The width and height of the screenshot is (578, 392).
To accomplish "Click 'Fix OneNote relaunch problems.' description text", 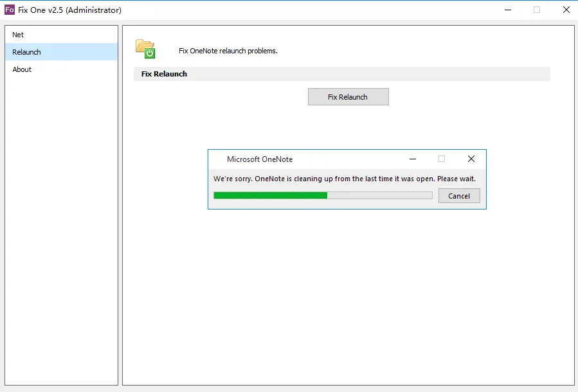I will point(228,51).
